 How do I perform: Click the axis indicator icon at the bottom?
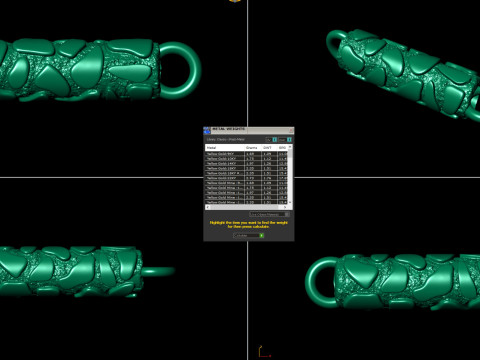(264, 352)
